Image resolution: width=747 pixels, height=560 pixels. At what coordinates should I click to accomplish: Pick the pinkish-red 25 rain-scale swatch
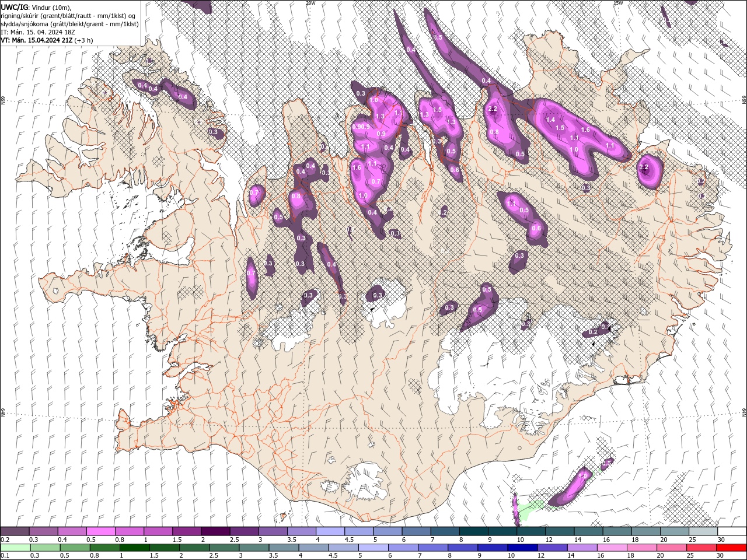[x=701, y=548]
